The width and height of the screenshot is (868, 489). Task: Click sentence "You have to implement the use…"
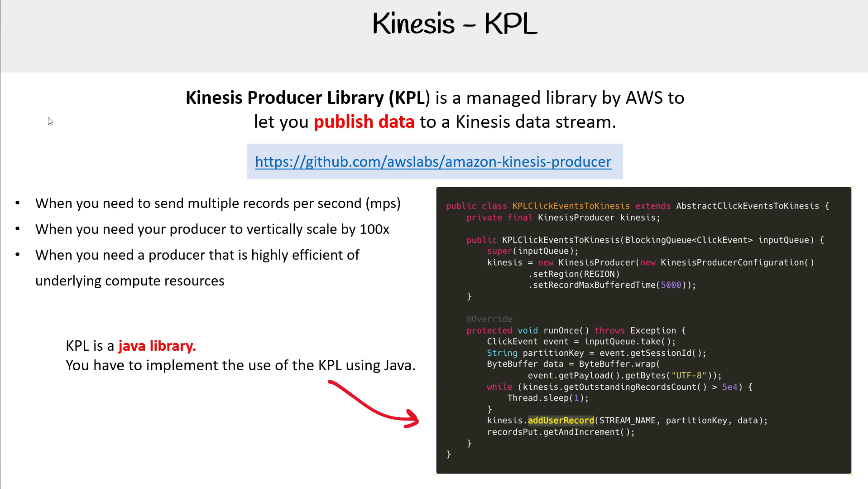240,365
